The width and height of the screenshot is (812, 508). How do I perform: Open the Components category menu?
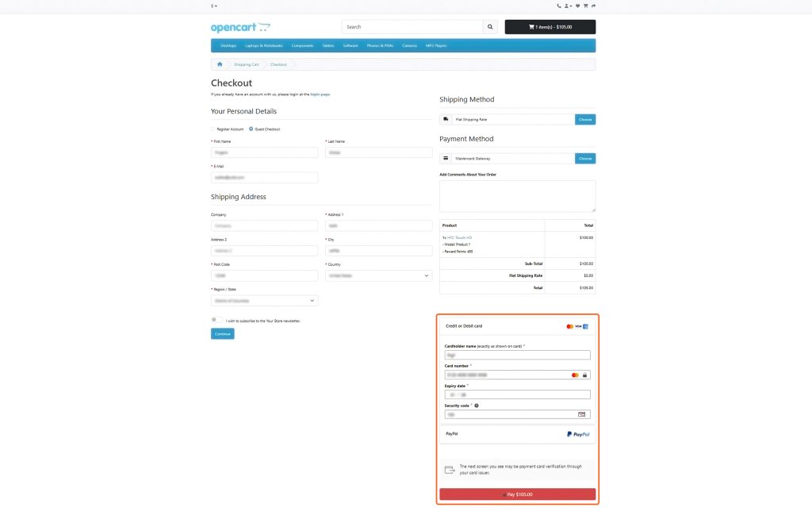pyautogui.click(x=302, y=45)
